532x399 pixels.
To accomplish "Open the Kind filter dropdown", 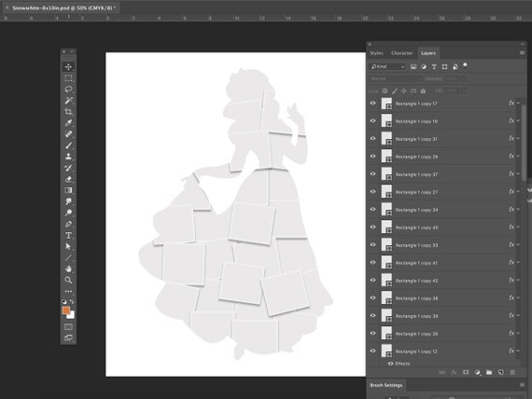I will (x=387, y=67).
